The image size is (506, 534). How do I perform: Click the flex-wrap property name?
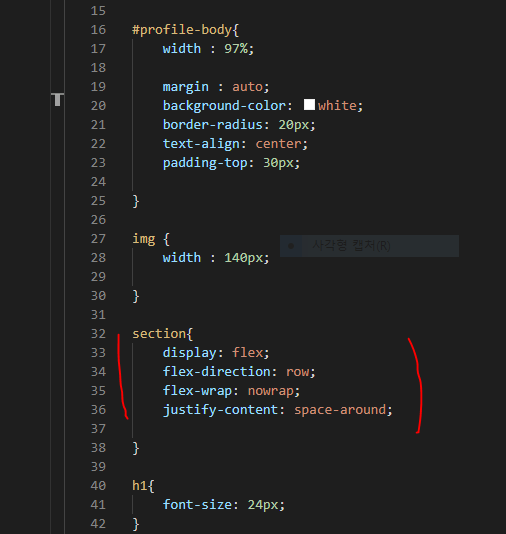tap(197, 391)
